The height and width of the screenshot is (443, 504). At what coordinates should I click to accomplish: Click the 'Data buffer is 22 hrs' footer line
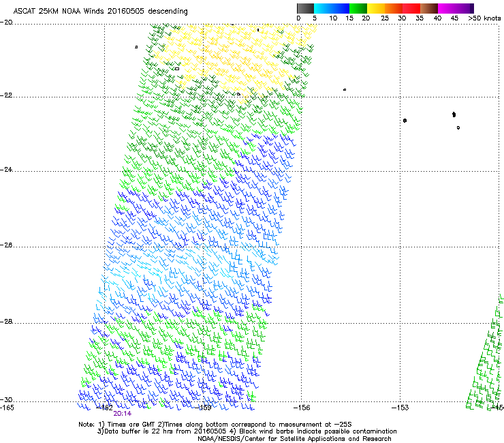(247, 431)
